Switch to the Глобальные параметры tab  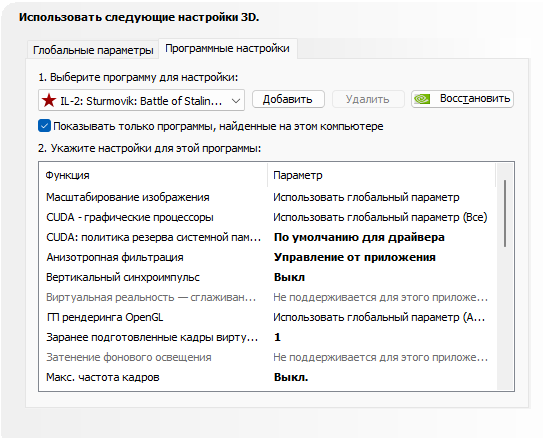click(93, 50)
